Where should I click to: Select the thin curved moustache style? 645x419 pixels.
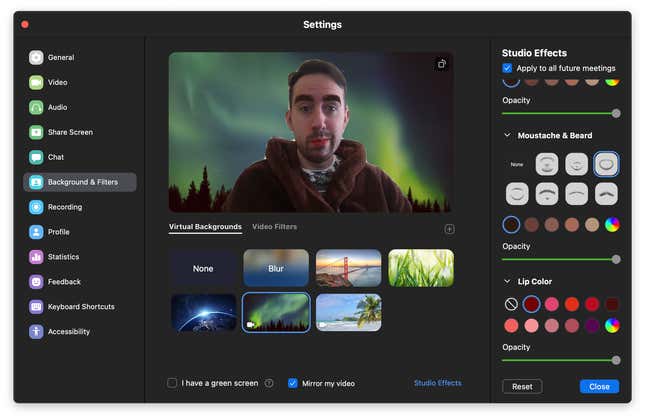click(576, 194)
